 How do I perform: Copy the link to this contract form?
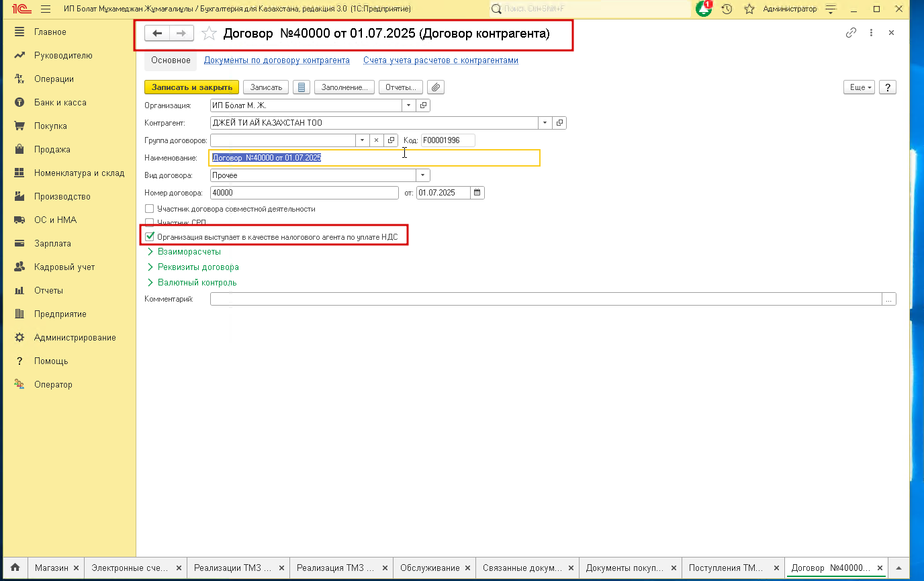[851, 32]
